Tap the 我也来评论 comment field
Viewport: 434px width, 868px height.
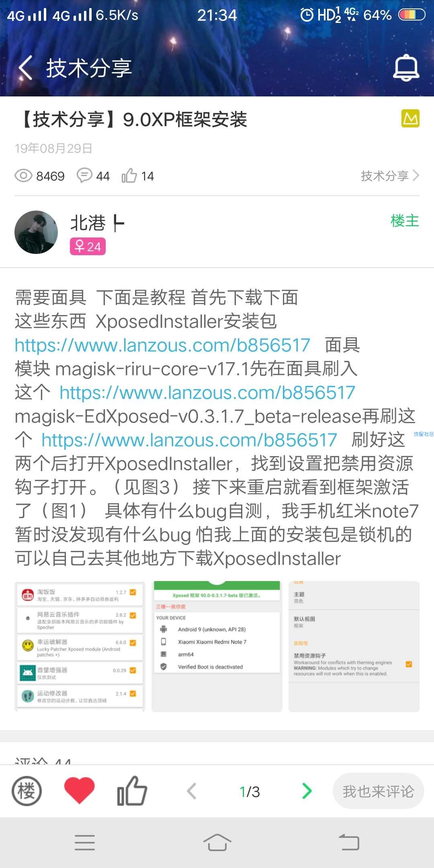[x=378, y=791]
